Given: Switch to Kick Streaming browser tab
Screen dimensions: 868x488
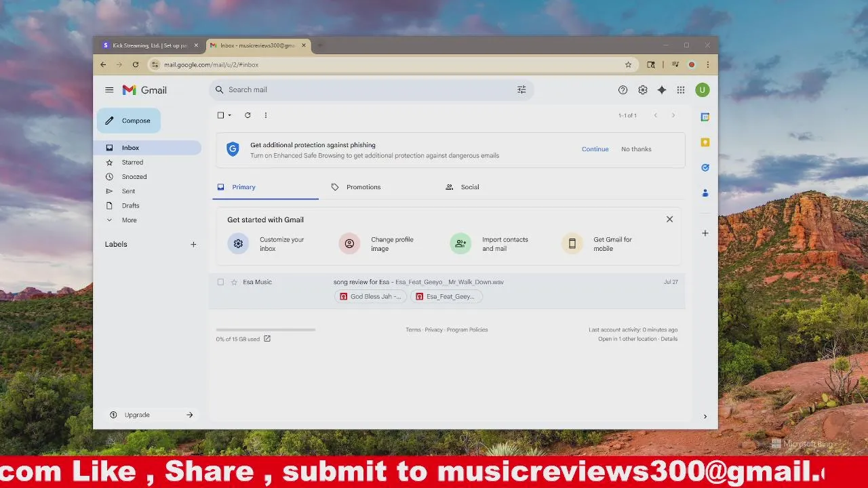Looking at the screenshot, I should coord(150,45).
